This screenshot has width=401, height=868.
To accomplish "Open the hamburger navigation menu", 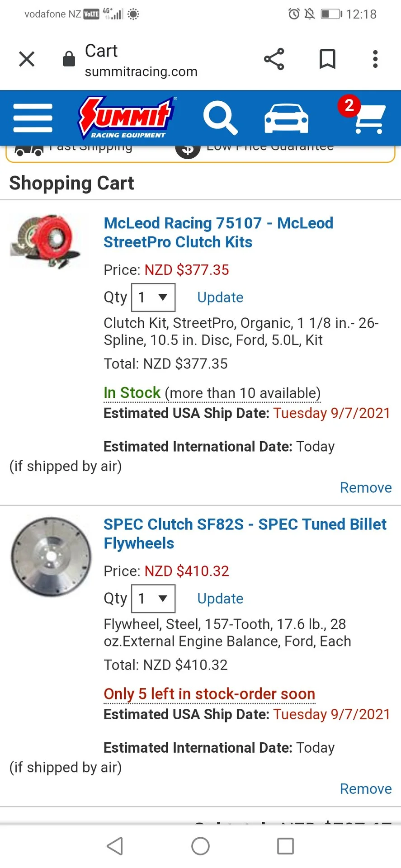I will [x=33, y=118].
